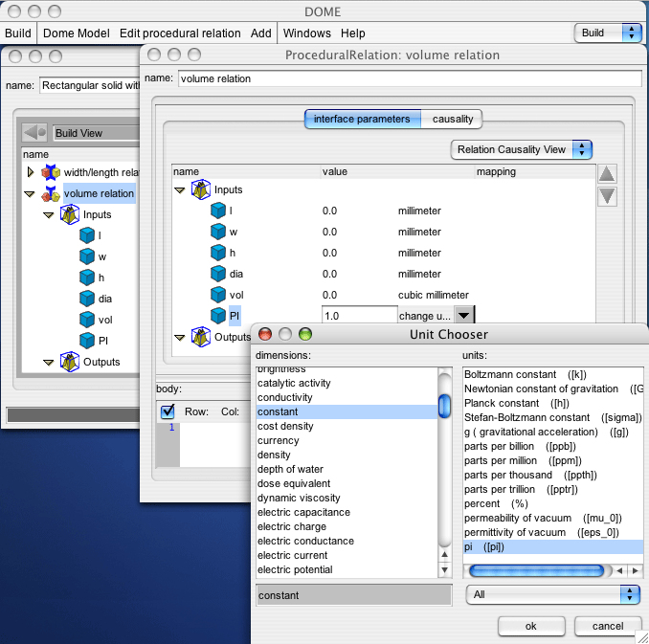Collapse Inputs group in relation parameter table
Screen dimensions: 649x644
(x=180, y=190)
